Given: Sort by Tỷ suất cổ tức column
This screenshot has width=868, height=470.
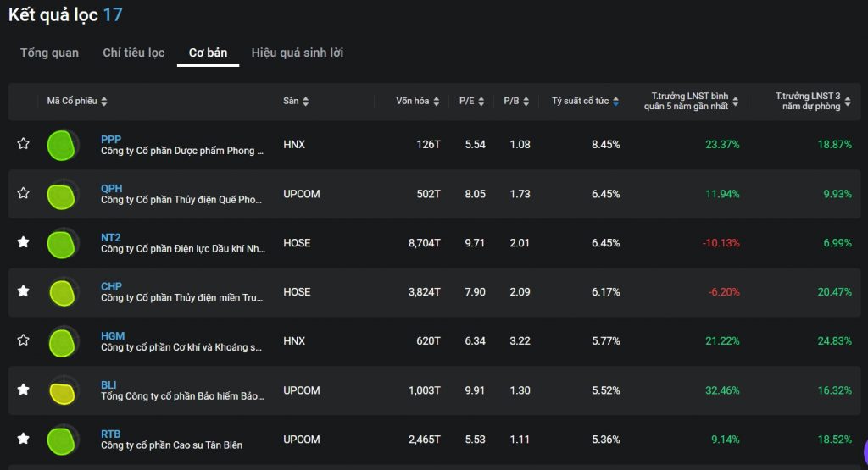Looking at the screenshot, I should pyautogui.click(x=615, y=102).
